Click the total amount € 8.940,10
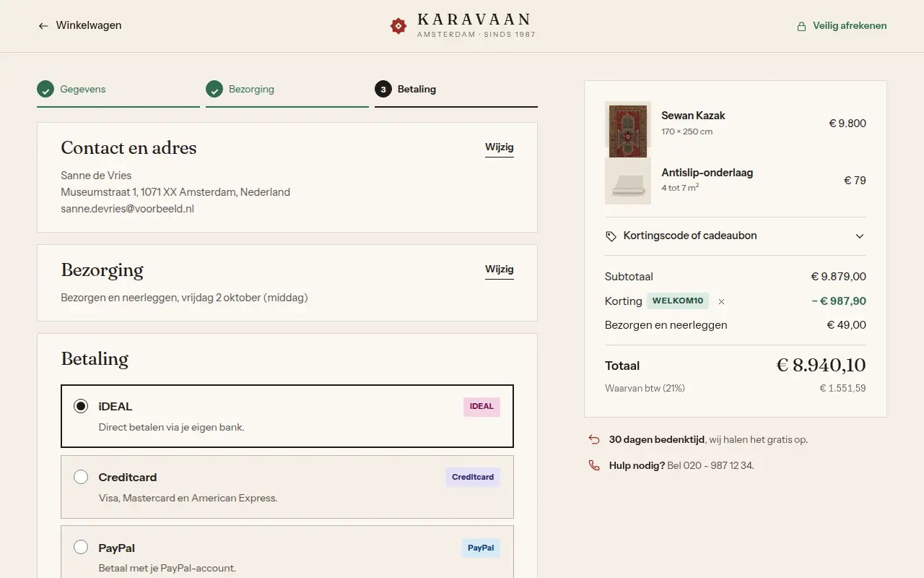The image size is (924, 578). coord(821,366)
